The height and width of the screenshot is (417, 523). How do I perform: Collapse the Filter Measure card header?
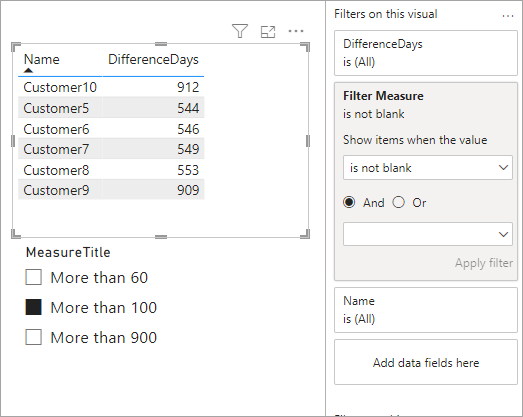(x=383, y=96)
